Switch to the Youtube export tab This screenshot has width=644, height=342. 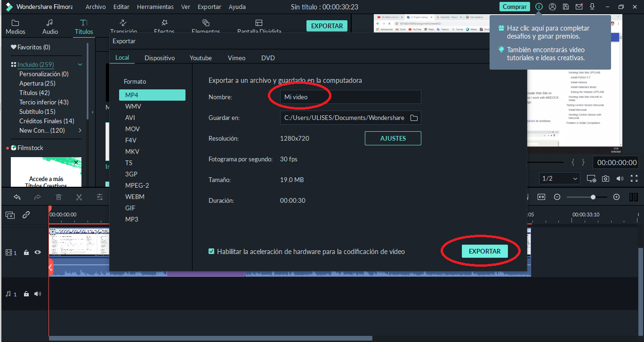pos(201,58)
